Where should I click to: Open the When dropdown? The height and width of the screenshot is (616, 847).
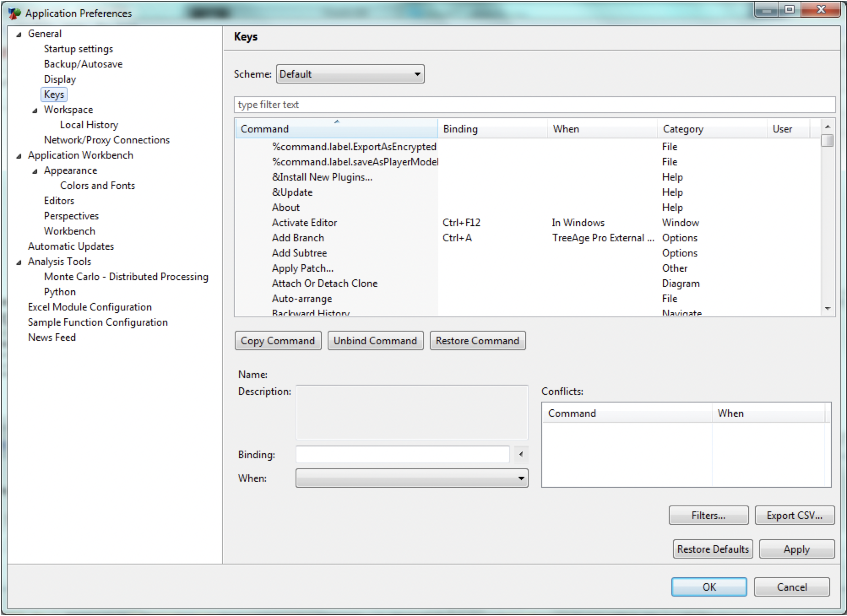[521, 478]
